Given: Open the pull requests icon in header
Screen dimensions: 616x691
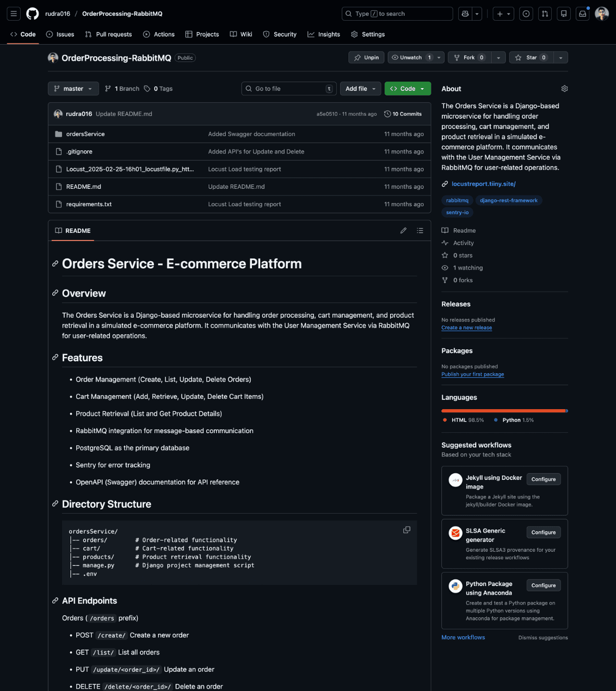Looking at the screenshot, I should pos(545,14).
